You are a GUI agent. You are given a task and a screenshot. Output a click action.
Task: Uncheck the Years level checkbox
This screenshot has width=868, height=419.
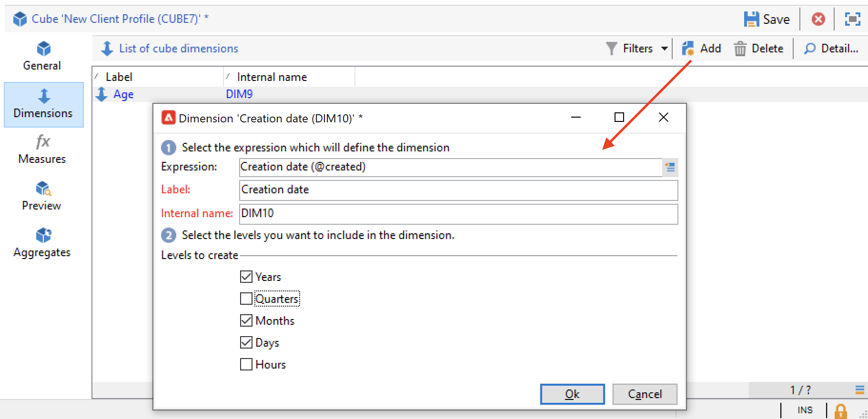pyautogui.click(x=246, y=277)
